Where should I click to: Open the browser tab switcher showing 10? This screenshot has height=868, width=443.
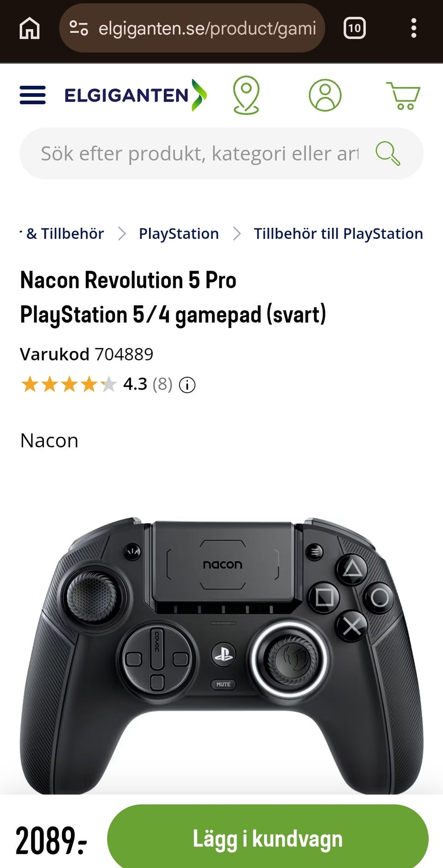point(354,29)
